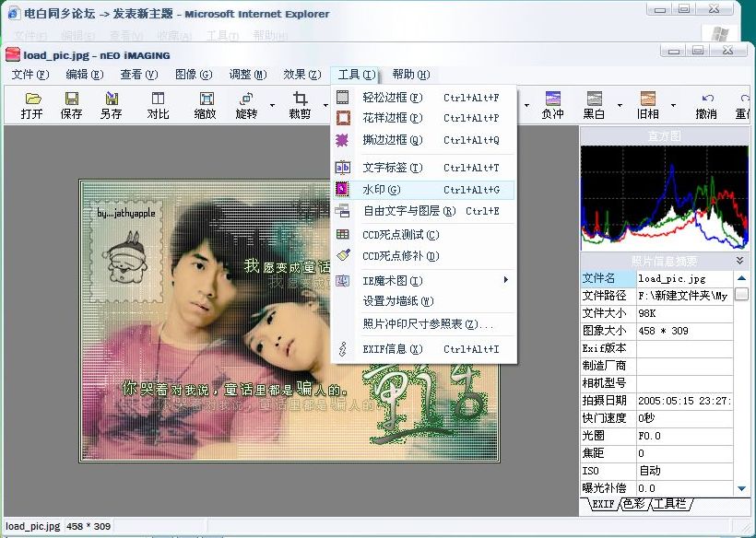Select the 裁剪 (Crop) tool icon

(300, 104)
